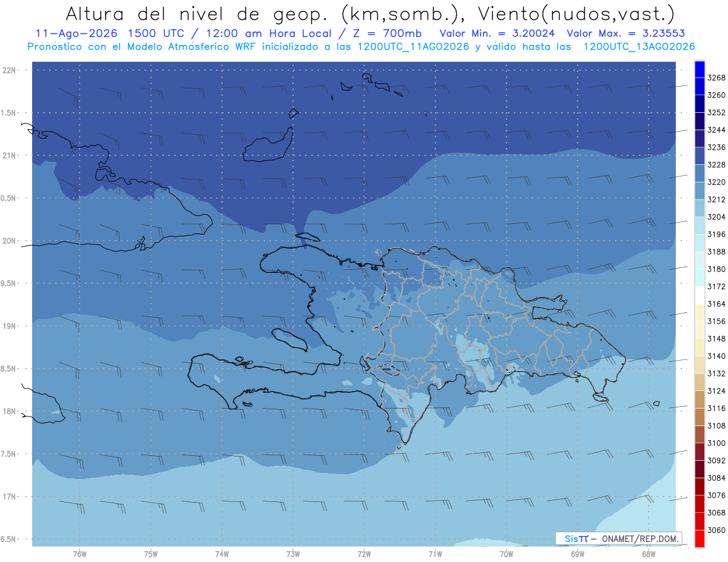Click the longitude axis label 68W
The height and width of the screenshot is (562, 728).
649,554
